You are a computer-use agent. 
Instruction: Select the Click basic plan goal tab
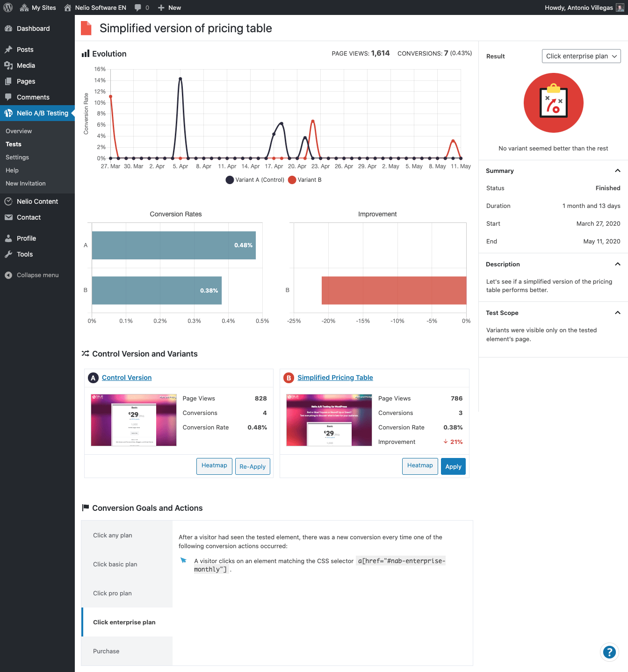[127, 564]
